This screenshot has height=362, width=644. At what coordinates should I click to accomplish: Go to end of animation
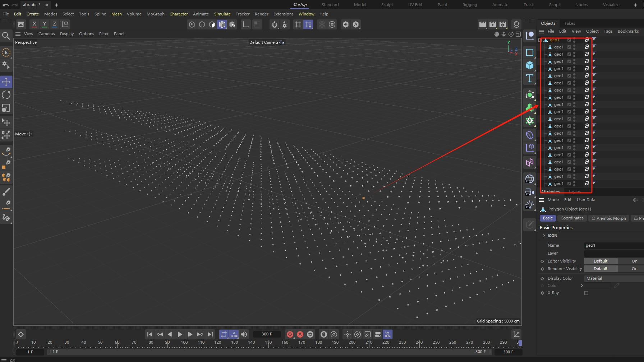[210, 334]
